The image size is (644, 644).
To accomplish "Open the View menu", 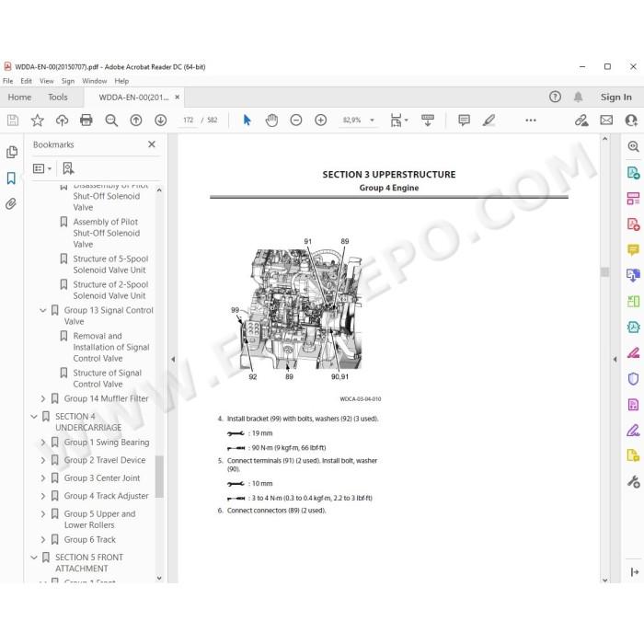I will [x=46, y=81].
